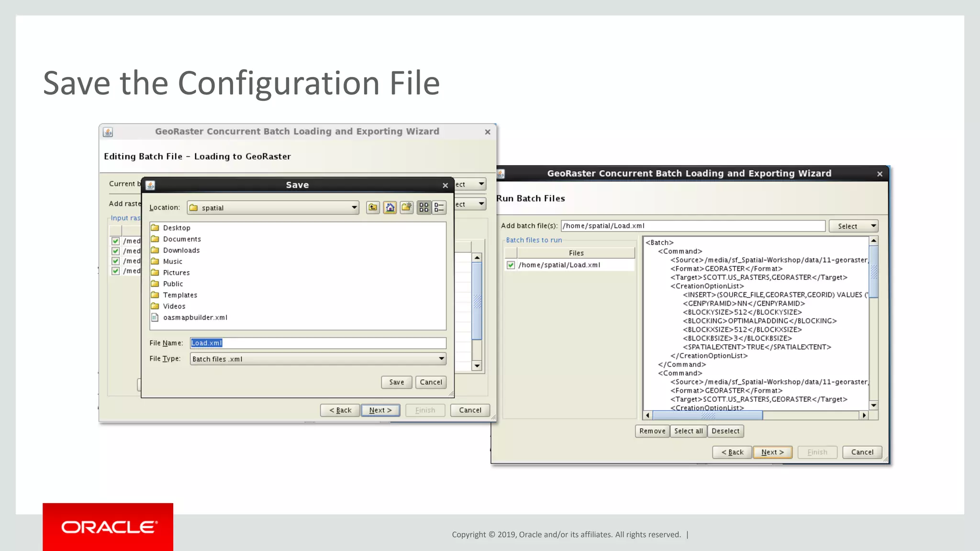Click Next in Run Batch Files wizard

[x=773, y=452]
